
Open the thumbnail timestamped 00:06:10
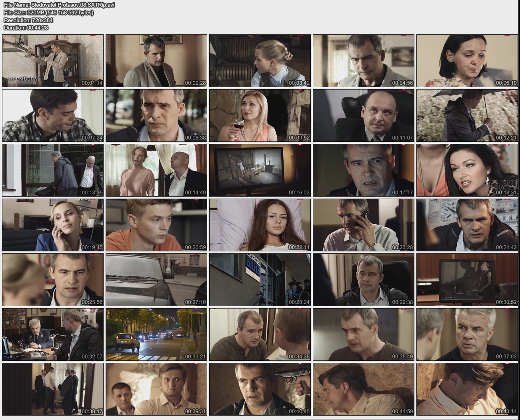467,61
